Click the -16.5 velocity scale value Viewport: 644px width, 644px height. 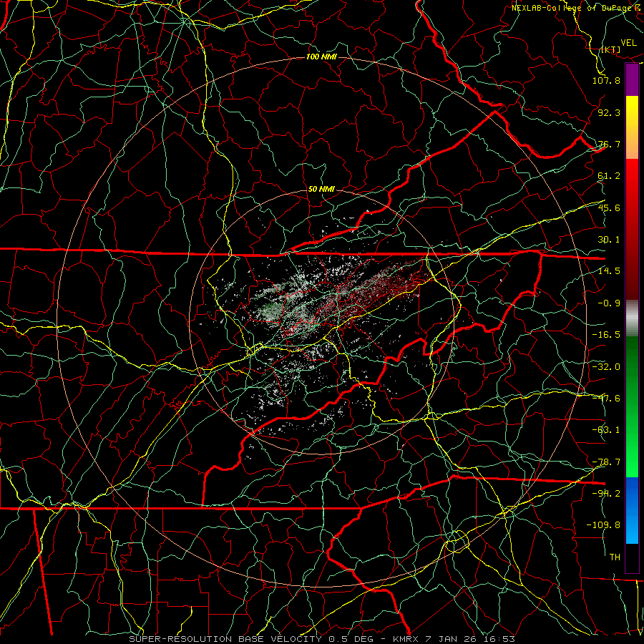(606, 335)
